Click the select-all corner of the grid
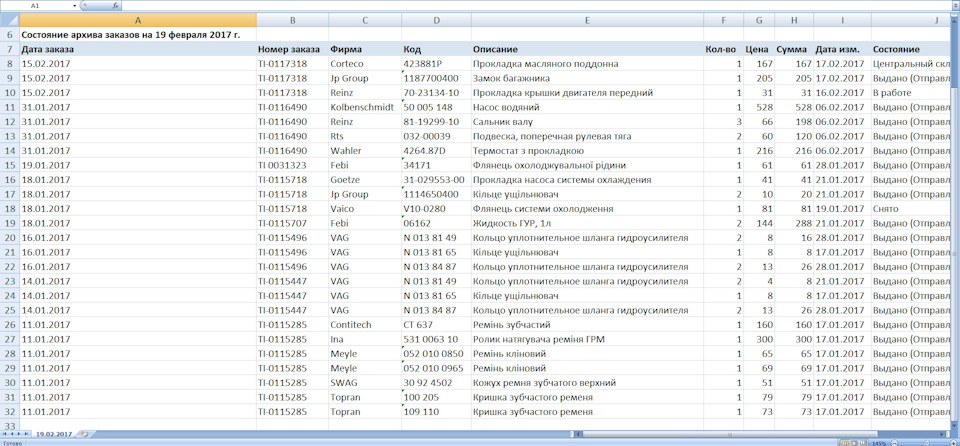The width and height of the screenshot is (960, 446). 10,20
